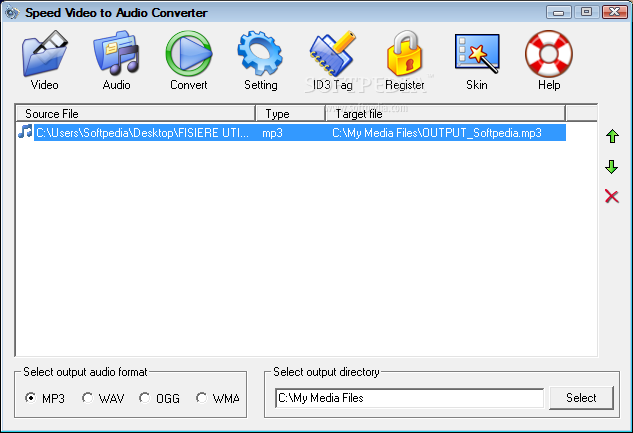Sort by the Type column header
Image resolution: width=633 pixels, height=433 pixels.
[291, 113]
